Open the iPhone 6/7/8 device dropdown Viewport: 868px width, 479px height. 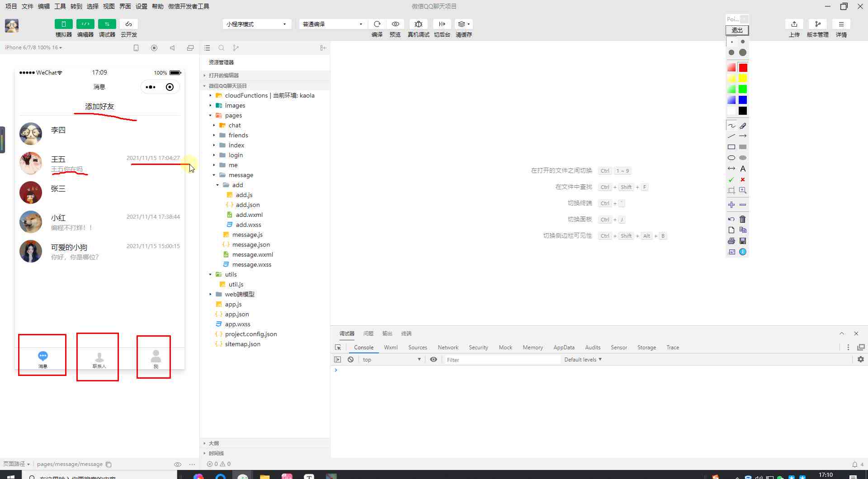click(x=33, y=47)
